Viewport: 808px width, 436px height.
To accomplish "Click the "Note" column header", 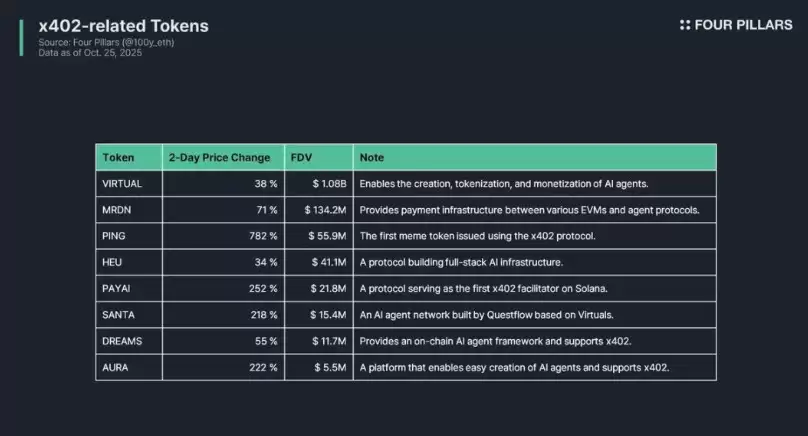I will [x=372, y=157].
